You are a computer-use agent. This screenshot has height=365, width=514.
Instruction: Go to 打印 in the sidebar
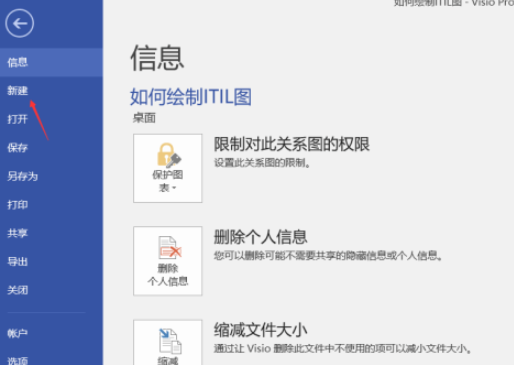tap(51, 205)
